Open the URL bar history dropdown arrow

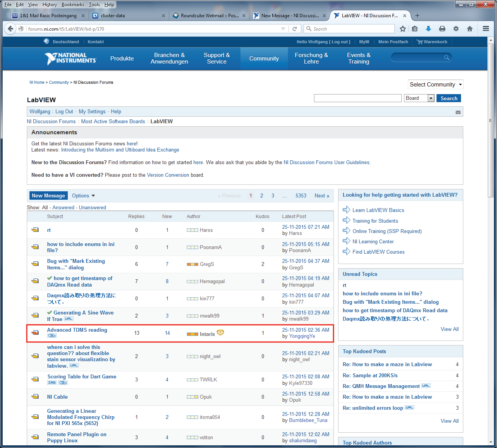tap(283, 29)
